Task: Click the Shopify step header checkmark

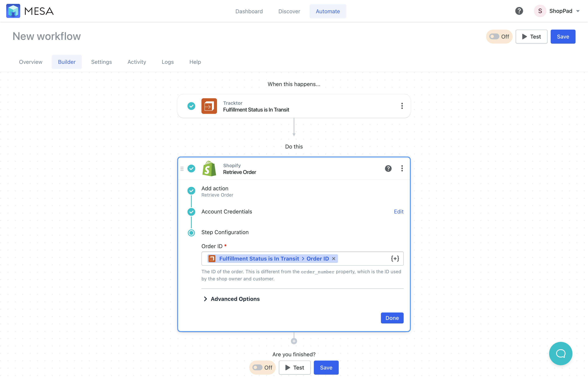Action: point(191,169)
